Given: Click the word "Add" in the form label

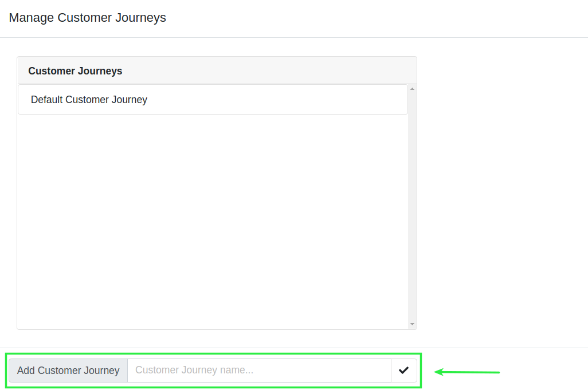Looking at the screenshot, I should 26,371.
